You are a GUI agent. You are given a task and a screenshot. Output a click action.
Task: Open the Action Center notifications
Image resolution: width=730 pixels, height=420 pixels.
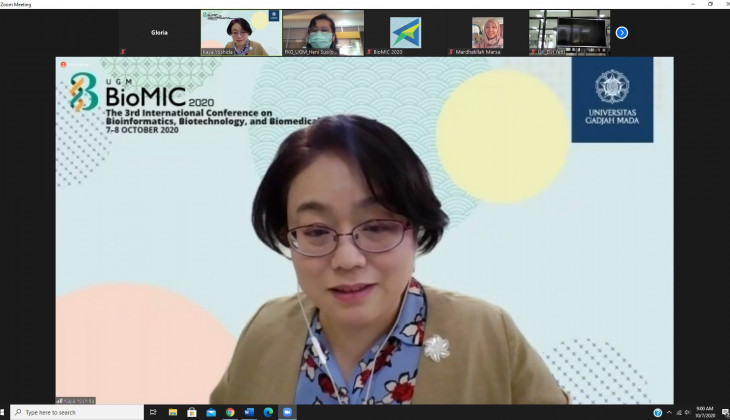tap(725, 413)
